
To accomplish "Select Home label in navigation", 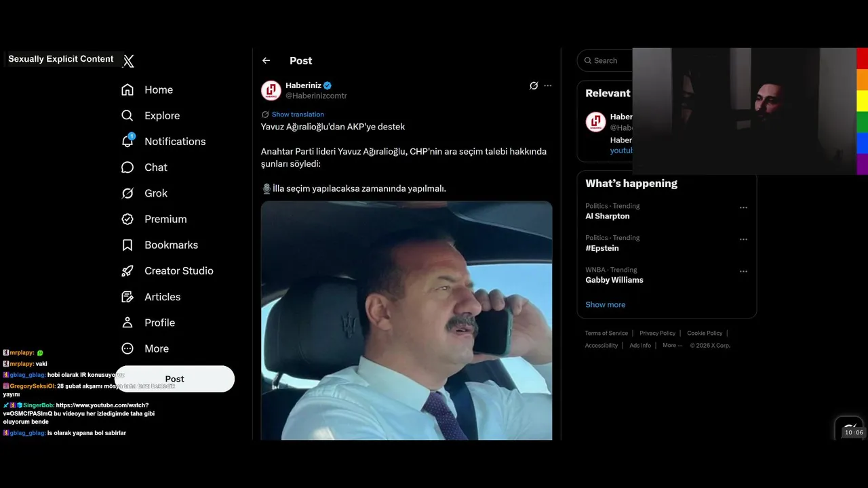I will pyautogui.click(x=159, y=89).
